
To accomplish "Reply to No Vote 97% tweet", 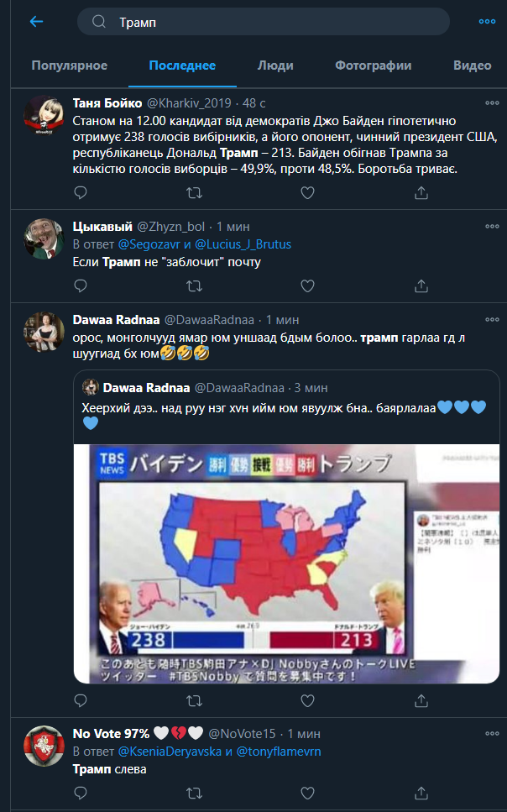I will [x=81, y=793].
